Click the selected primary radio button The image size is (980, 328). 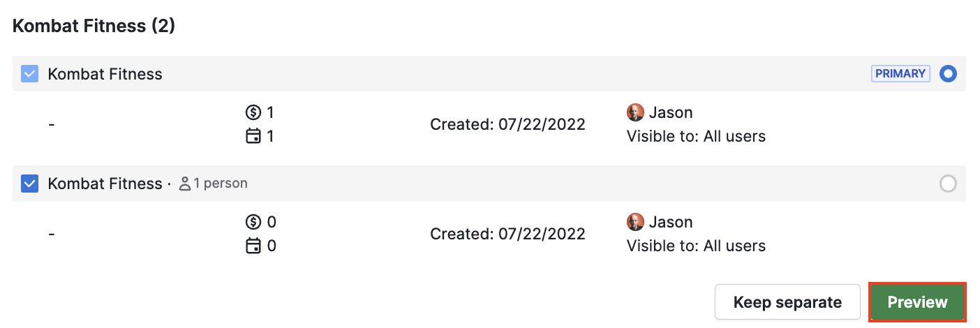click(x=948, y=73)
